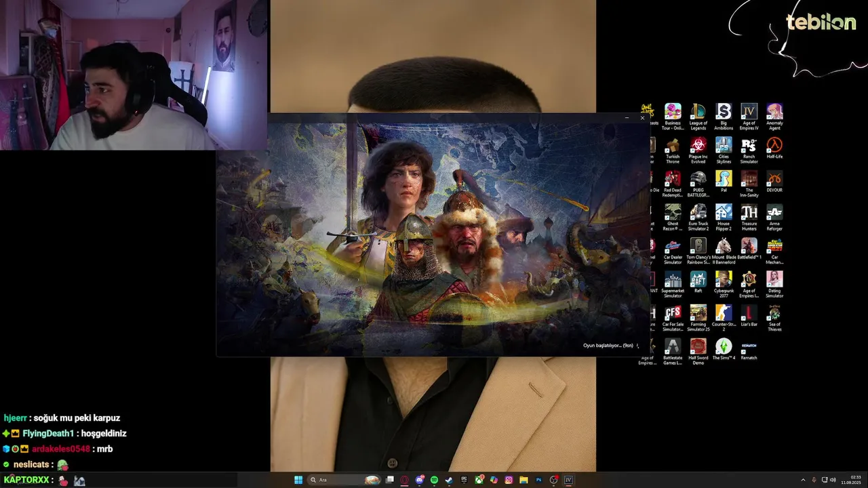
Task: Open the clock and date 11.09.2025
Action: 850,480
